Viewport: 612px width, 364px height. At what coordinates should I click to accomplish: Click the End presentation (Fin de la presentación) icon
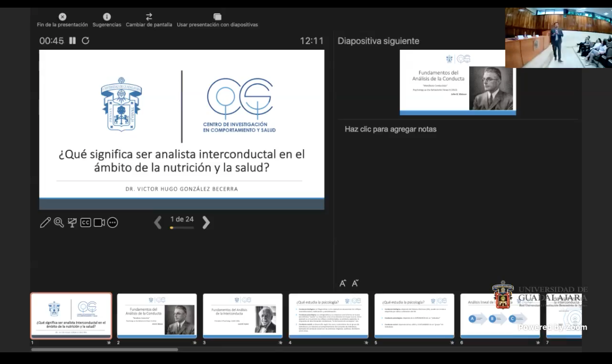(62, 17)
